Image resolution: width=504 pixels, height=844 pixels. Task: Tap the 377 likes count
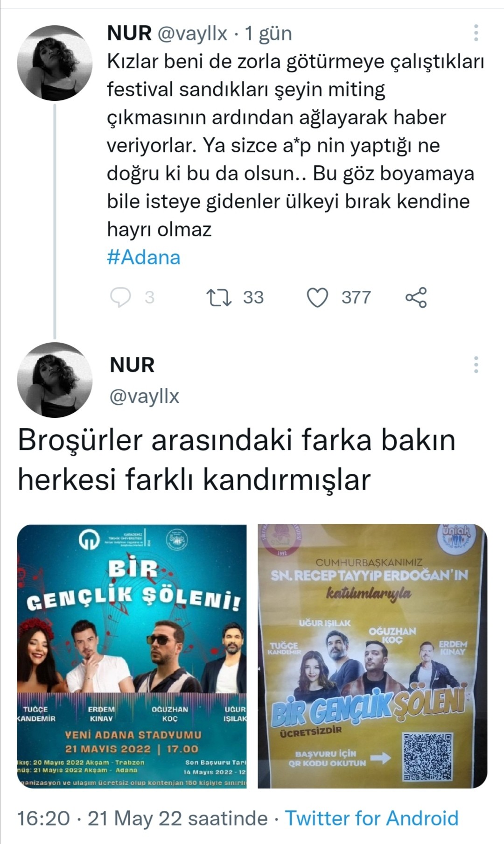pos(356,297)
